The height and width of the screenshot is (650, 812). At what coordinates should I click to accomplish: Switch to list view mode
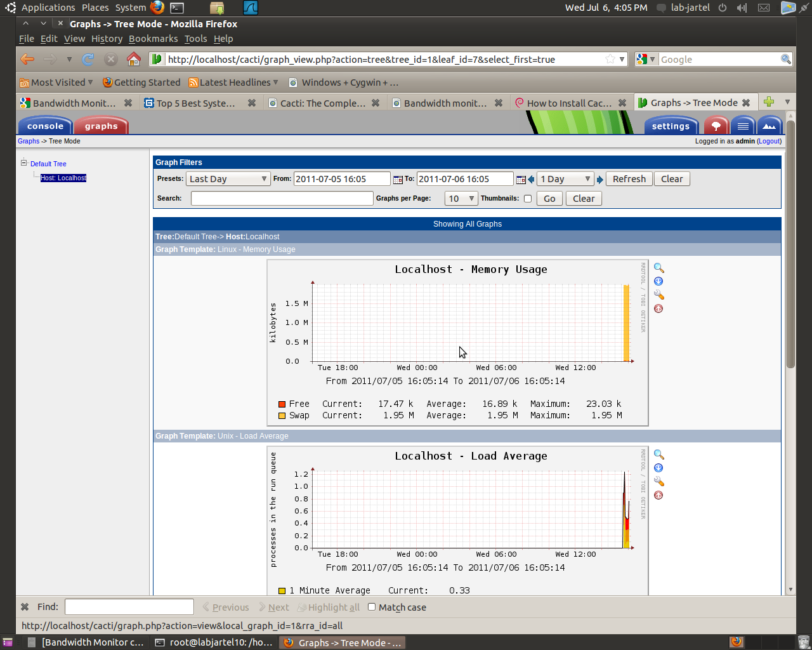coord(742,125)
